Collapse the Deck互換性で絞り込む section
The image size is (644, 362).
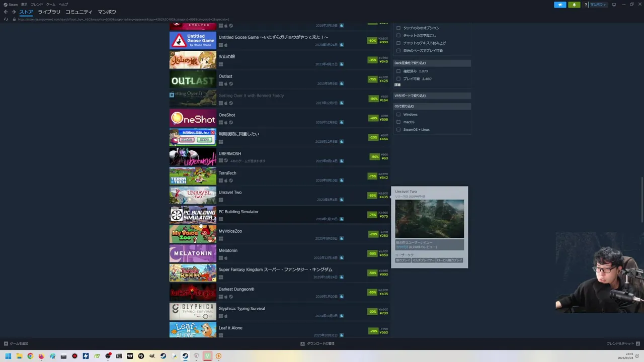point(432,63)
